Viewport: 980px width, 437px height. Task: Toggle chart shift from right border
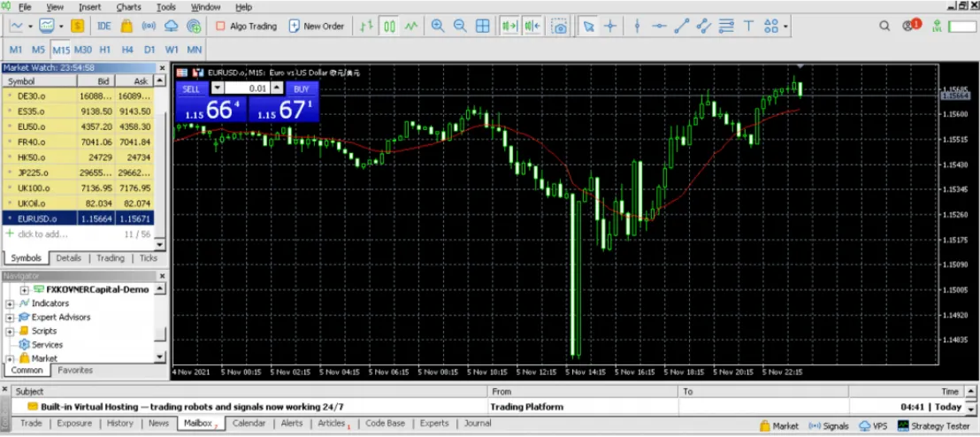point(532,27)
